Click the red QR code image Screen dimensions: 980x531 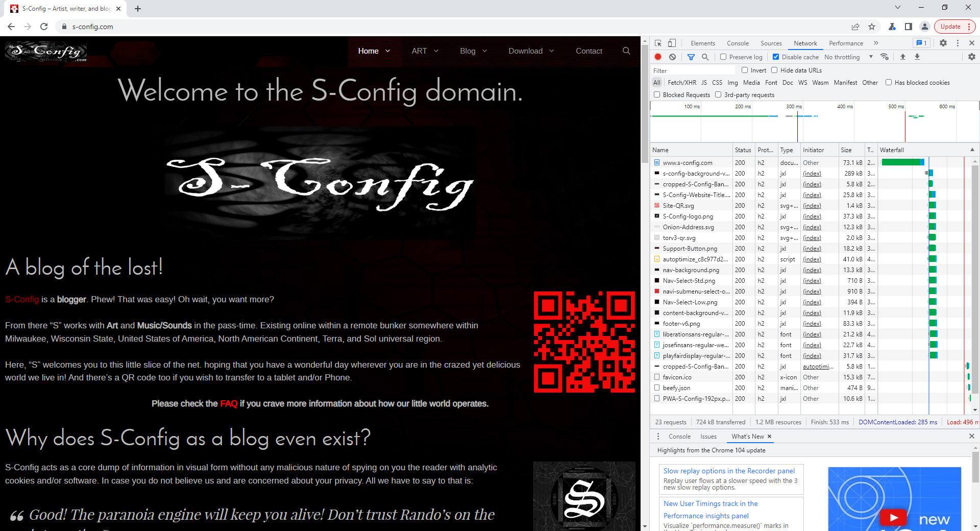click(x=584, y=342)
